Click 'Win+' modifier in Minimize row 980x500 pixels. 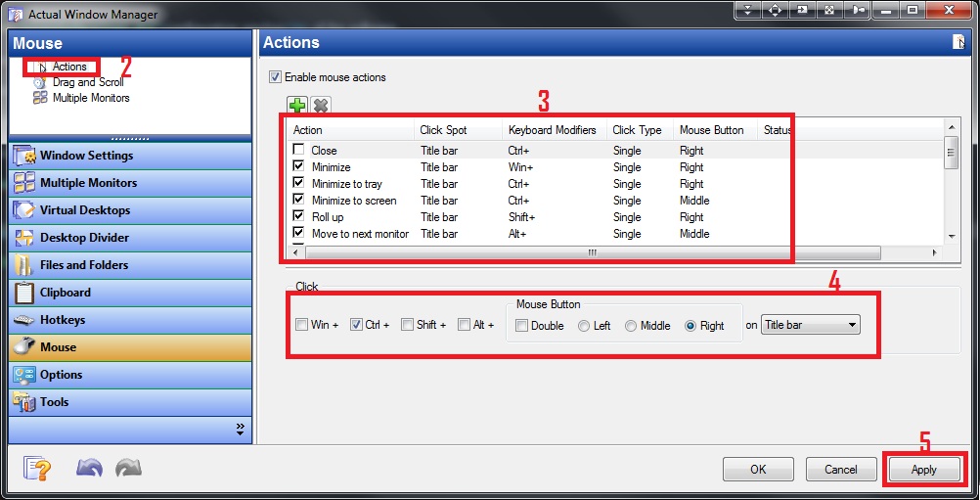tap(518, 167)
